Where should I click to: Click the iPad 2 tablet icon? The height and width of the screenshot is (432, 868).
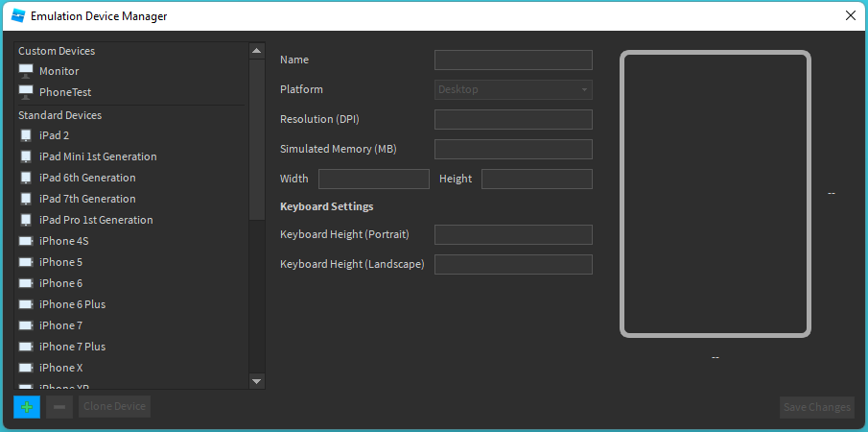tap(26, 135)
